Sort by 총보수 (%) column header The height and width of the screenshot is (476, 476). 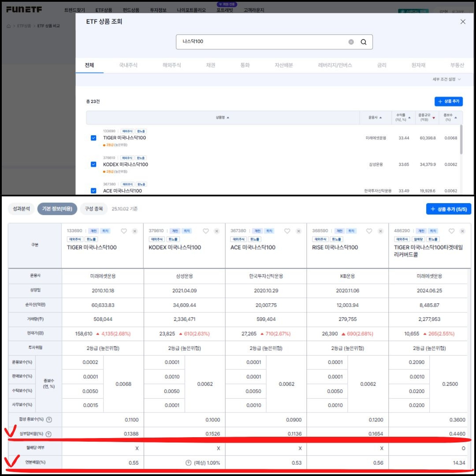tap(450, 118)
